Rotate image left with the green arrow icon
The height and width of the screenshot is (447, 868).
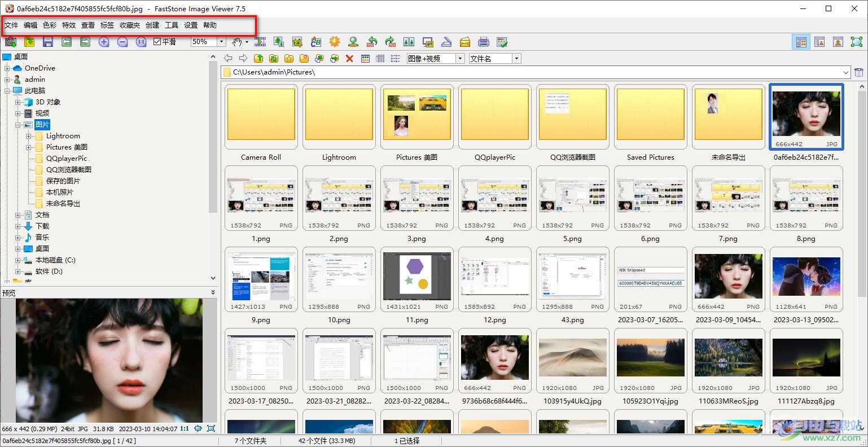372,42
